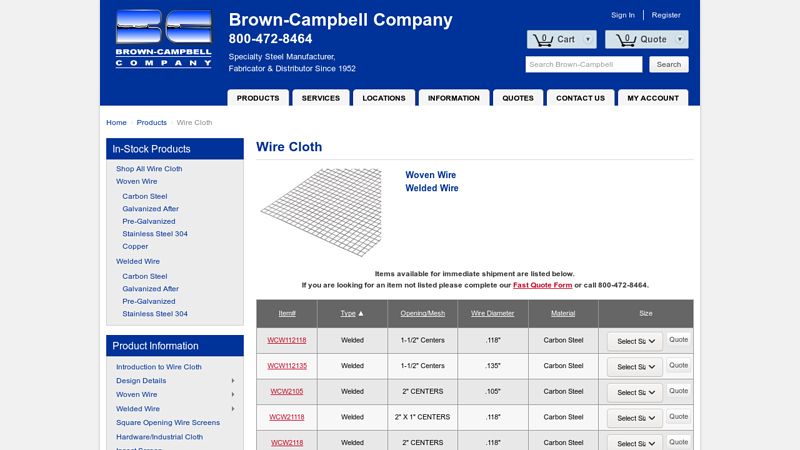This screenshot has height=450, width=800.
Task: Sort table by Type column
Action: [348, 313]
